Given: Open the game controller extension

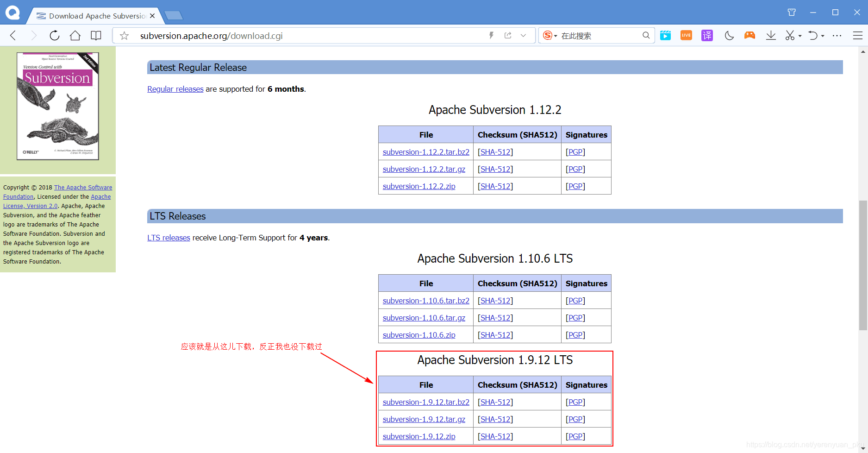Looking at the screenshot, I should (749, 35).
